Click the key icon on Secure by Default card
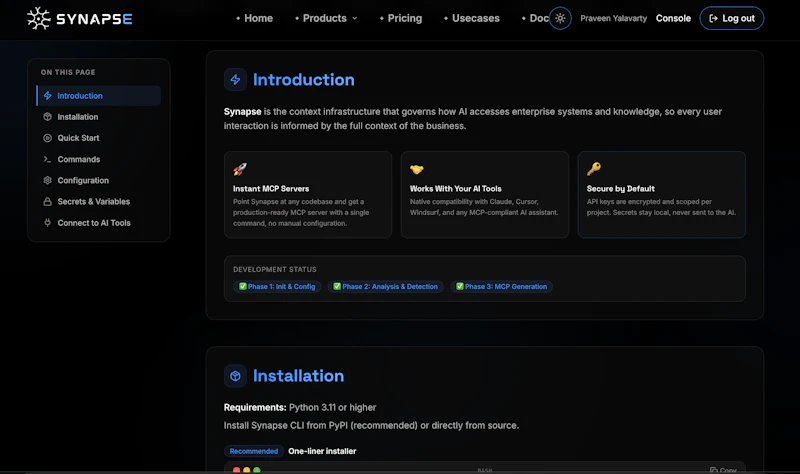The height and width of the screenshot is (474, 800). [x=594, y=169]
